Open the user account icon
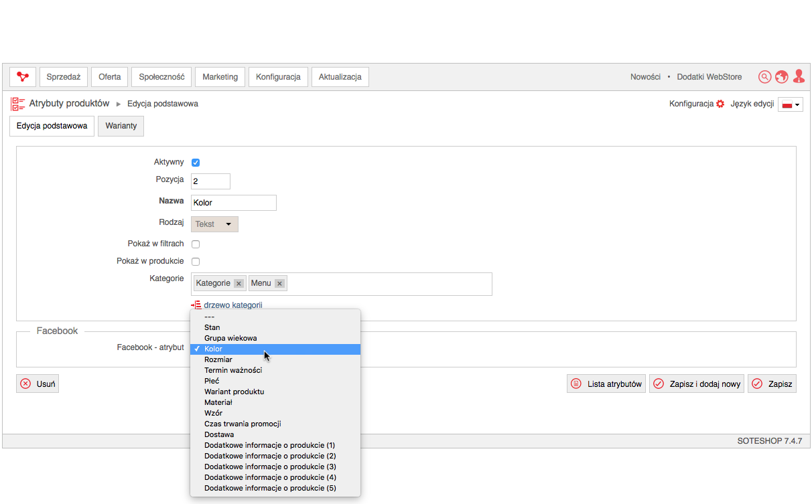Viewport: 812px width, 504px height. pyautogui.click(x=799, y=76)
